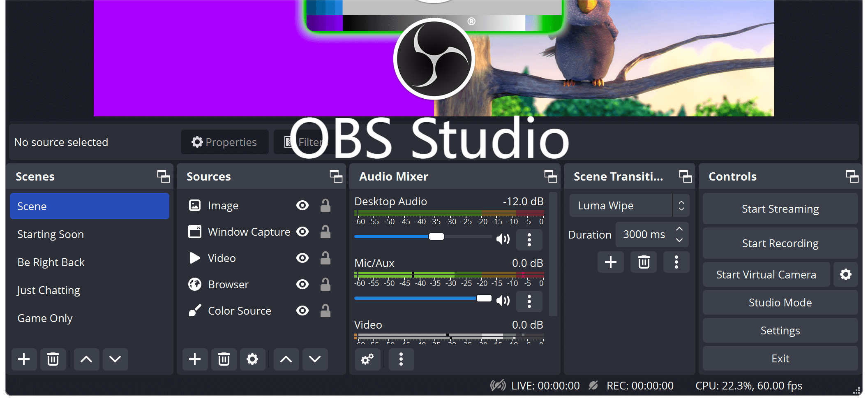868x401 pixels.
Task: Increase the transition duration with the up arrow
Action: [679, 229]
